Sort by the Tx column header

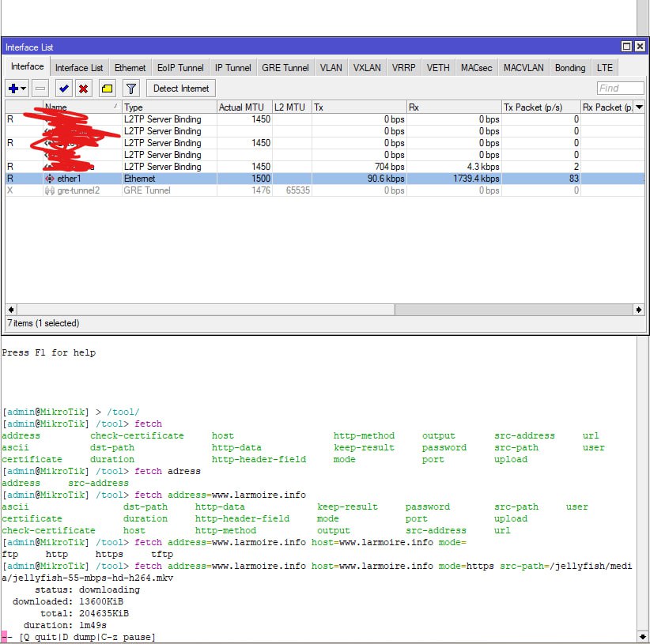pyautogui.click(x=359, y=107)
